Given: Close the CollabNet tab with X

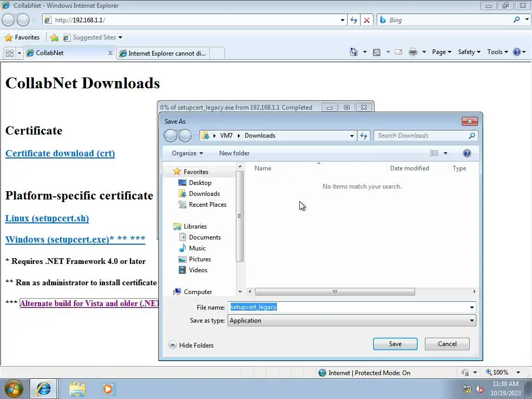Looking at the screenshot, I should [x=110, y=53].
